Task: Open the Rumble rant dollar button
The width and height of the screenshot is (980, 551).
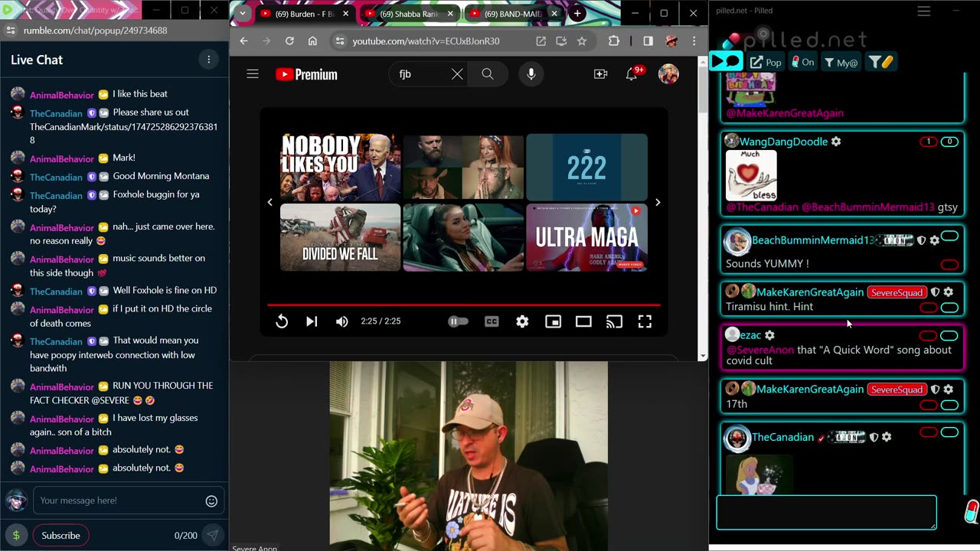Action: pos(16,536)
